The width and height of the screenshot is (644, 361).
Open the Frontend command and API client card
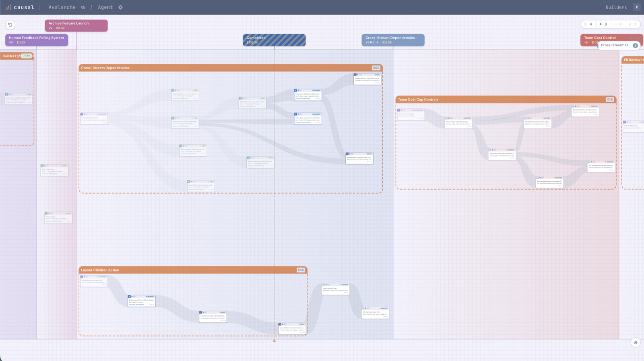pos(213,317)
